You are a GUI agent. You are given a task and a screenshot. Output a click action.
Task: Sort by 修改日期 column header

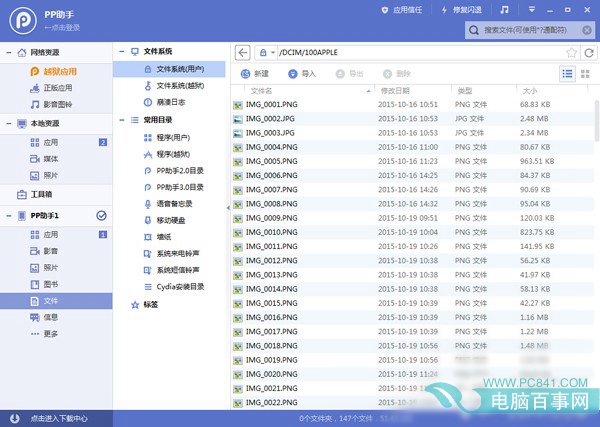click(x=413, y=91)
